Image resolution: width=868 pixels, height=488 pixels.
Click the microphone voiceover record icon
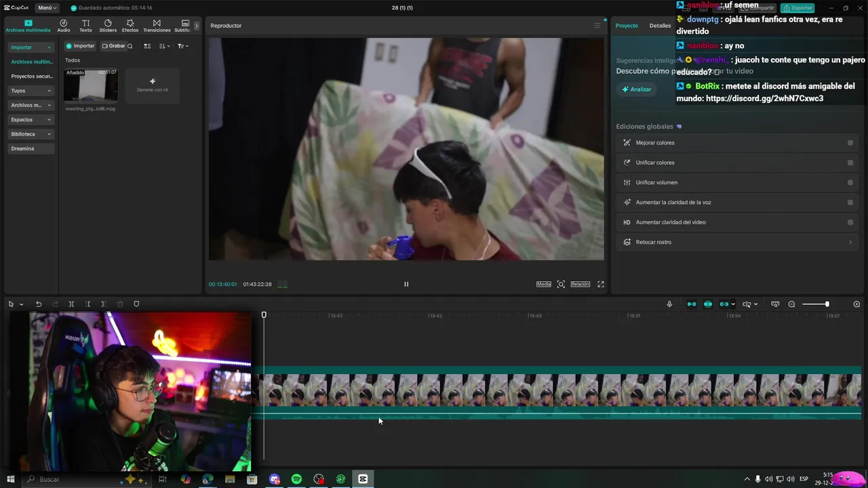point(669,304)
